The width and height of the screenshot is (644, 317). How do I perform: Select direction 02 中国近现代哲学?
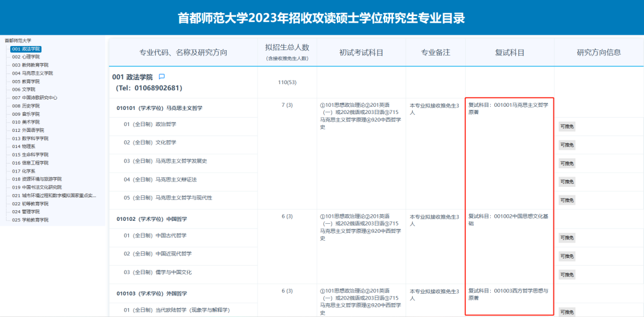[157, 254]
